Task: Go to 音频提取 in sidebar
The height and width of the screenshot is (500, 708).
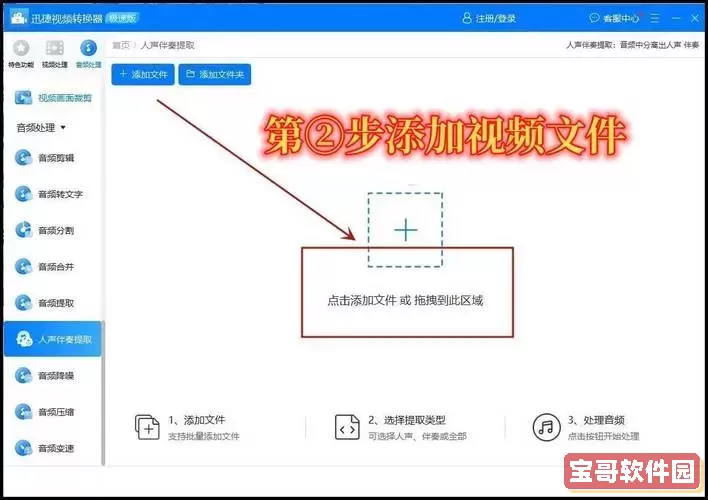Action: click(x=53, y=303)
